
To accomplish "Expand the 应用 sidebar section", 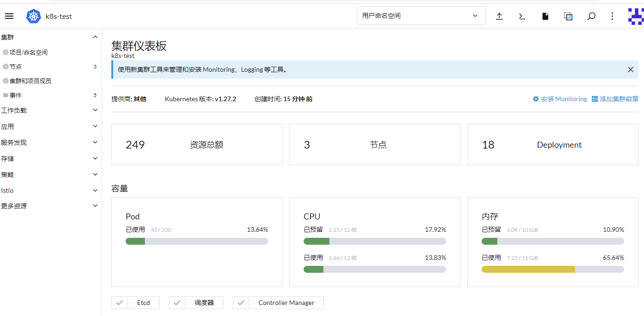I will click(x=95, y=126).
